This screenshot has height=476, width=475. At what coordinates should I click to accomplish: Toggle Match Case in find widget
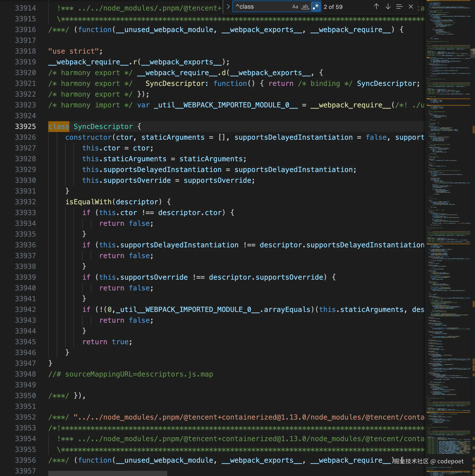click(295, 7)
